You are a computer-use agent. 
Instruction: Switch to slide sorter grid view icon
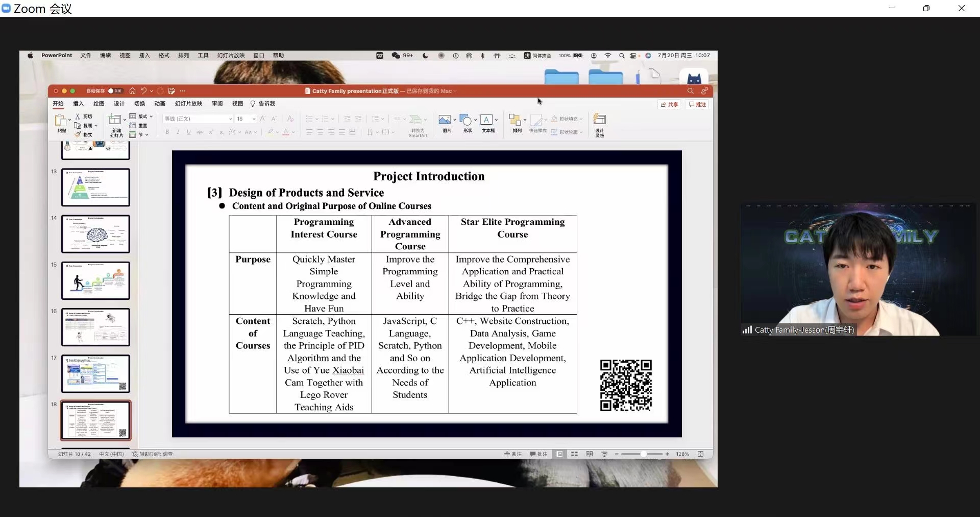click(574, 454)
